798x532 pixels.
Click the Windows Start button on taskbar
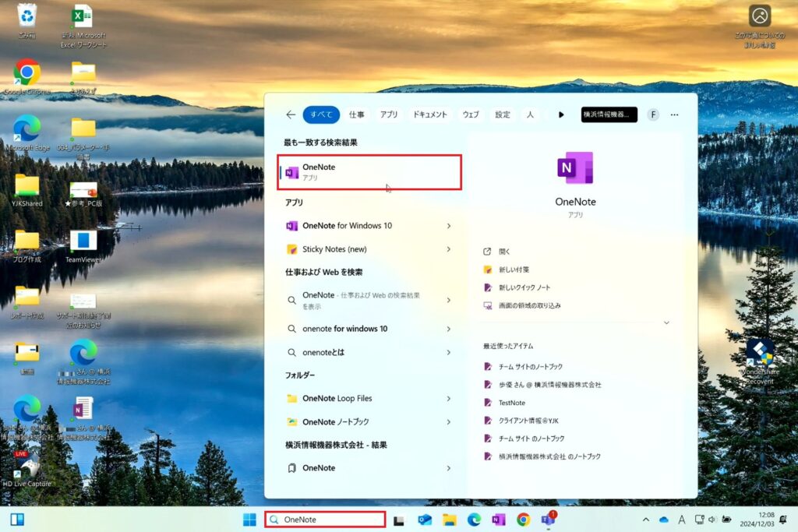click(x=250, y=520)
